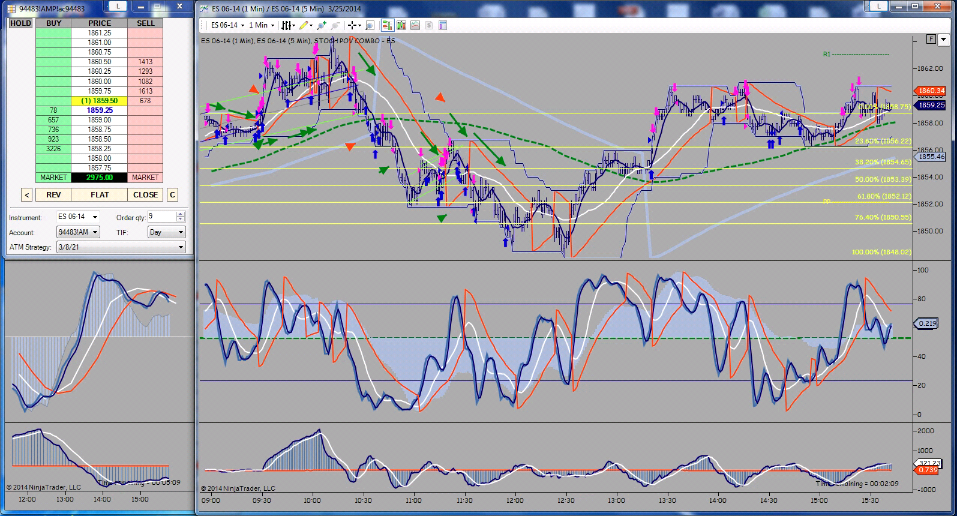The width and height of the screenshot is (957, 516).
Task: Decrease order quantity with down arrow
Action: coord(181,219)
